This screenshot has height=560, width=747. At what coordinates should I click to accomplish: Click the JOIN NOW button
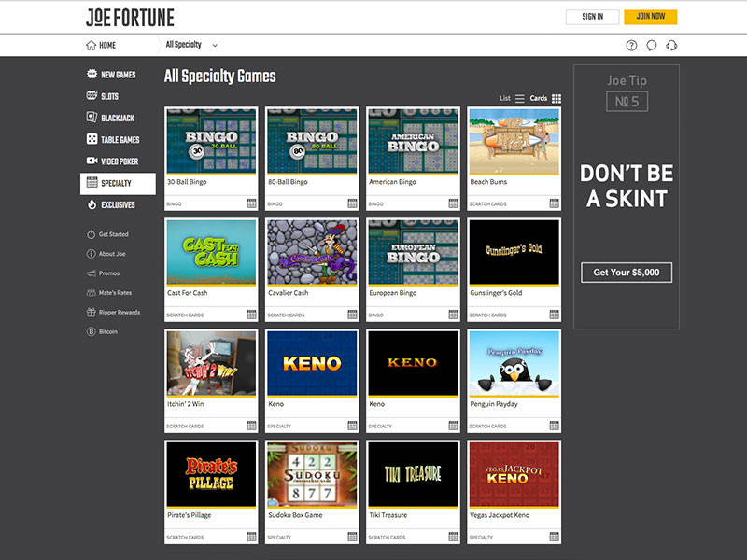pos(653,16)
